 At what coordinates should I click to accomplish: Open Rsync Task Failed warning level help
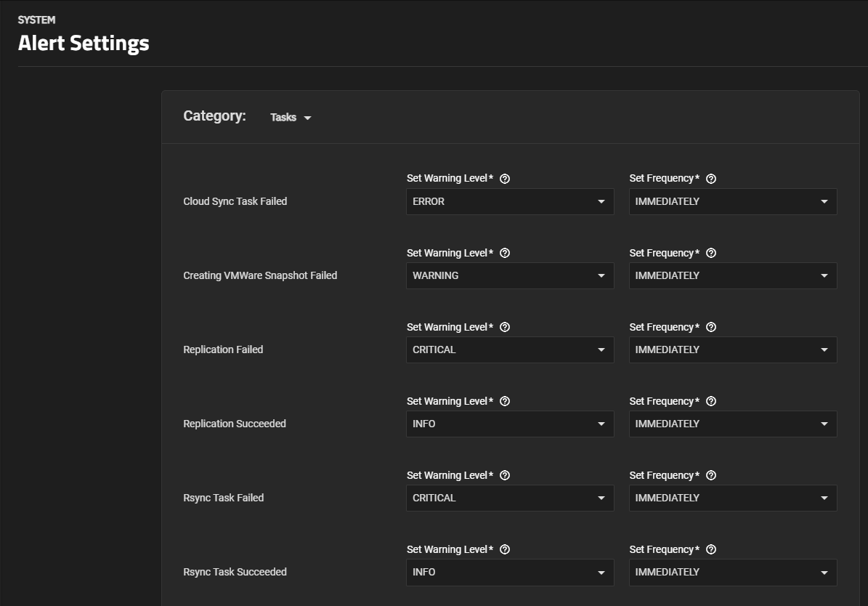[505, 475]
